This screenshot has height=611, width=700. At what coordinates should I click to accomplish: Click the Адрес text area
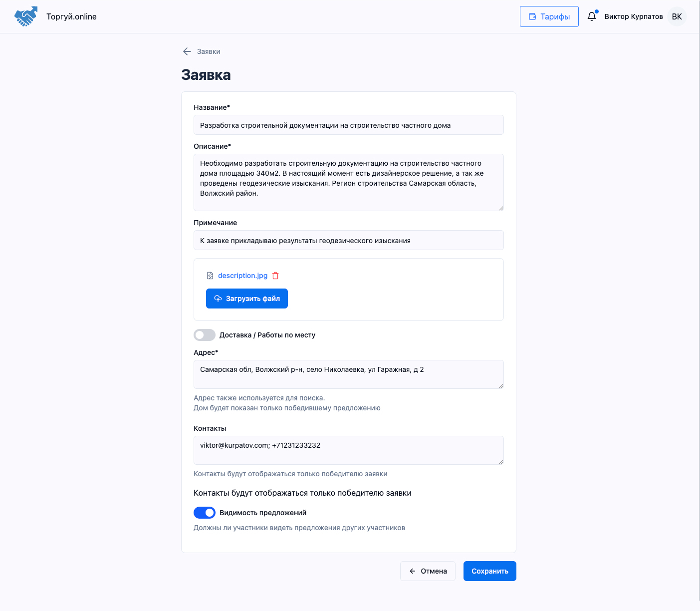pyautogui.click(x=348, y=374)
